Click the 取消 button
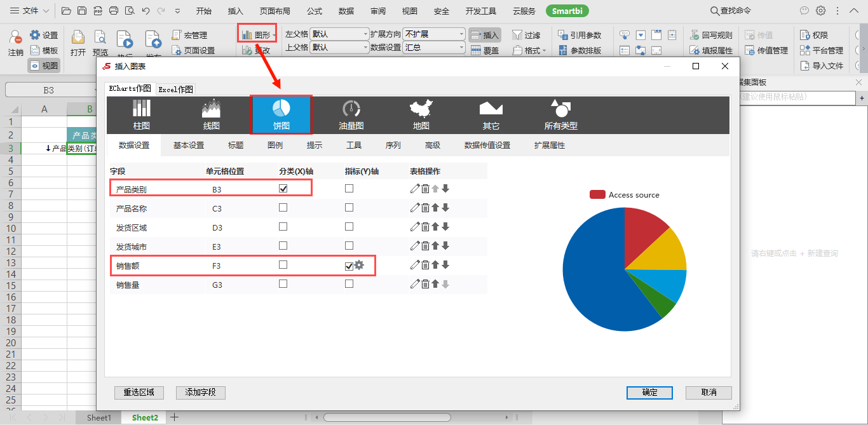The image size is (868, 425). 709,393
